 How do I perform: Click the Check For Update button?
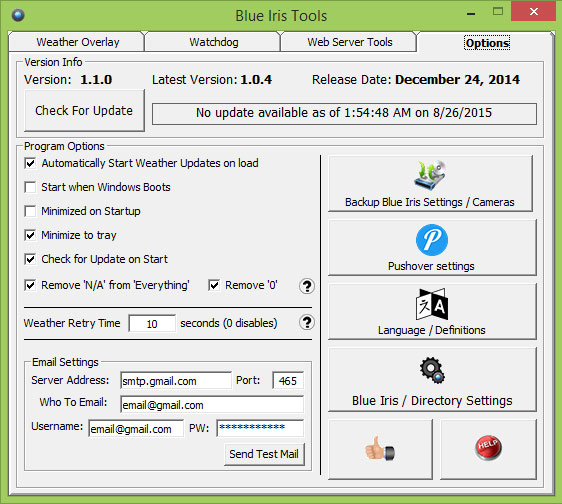84,110
